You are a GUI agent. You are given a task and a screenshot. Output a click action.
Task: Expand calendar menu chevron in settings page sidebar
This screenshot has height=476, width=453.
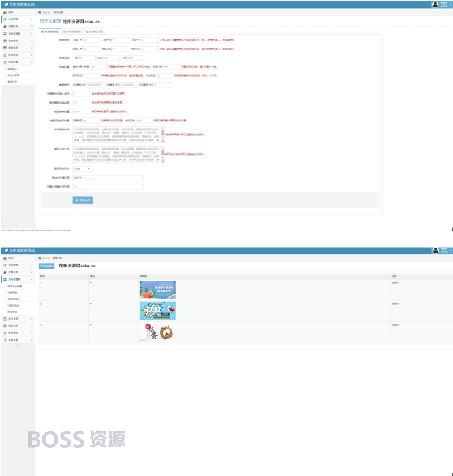pyautogui.click(x=31, y=41)
